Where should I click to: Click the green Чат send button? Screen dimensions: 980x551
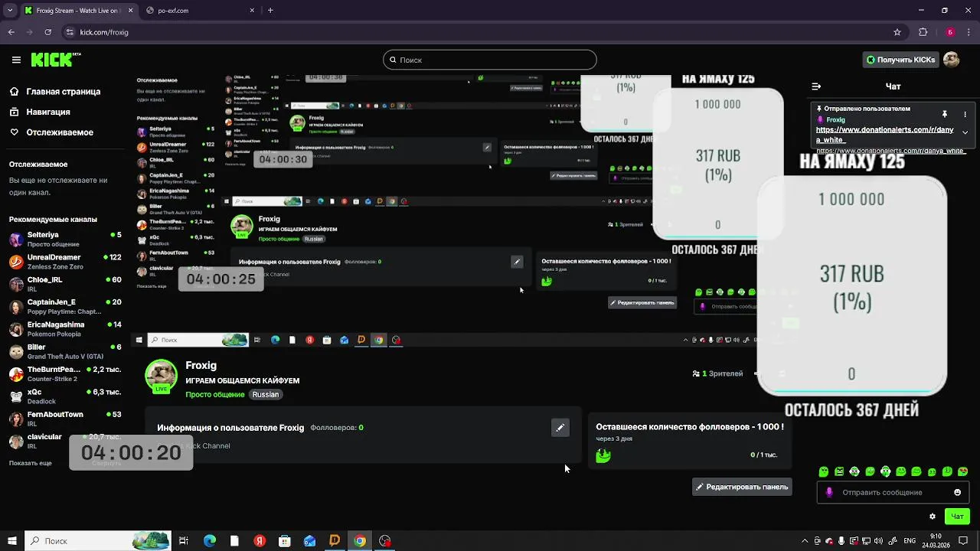tap(957, 517)
